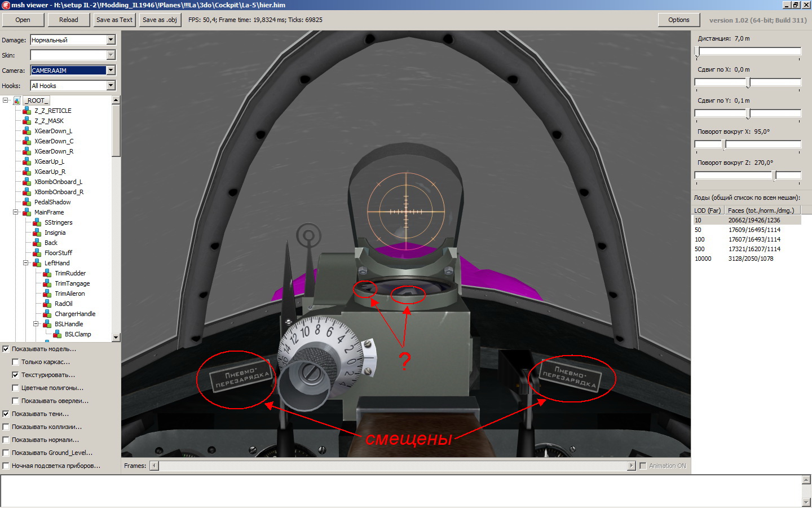The image size is (812, 508).
Task: Click the XGearDown_C node icon
Action: [27, 141]
